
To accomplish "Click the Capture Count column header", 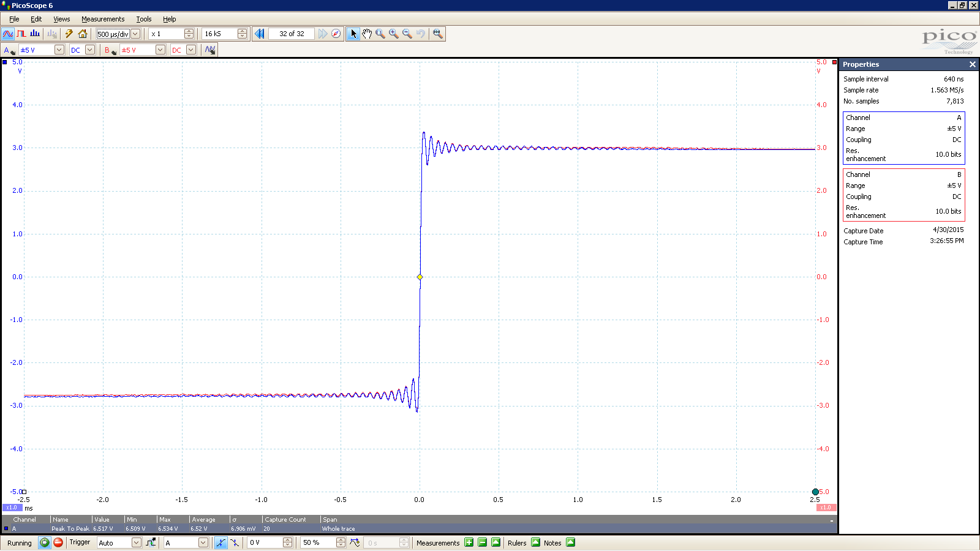I will (x=285, y=520).
